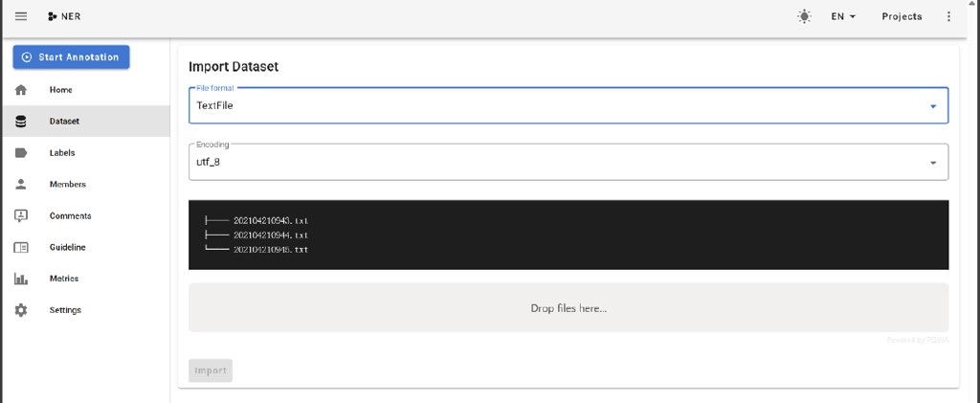Open the Projects link
Image resolution: width=980 pixels, height=403 pixels.
(x=902, y=16)
